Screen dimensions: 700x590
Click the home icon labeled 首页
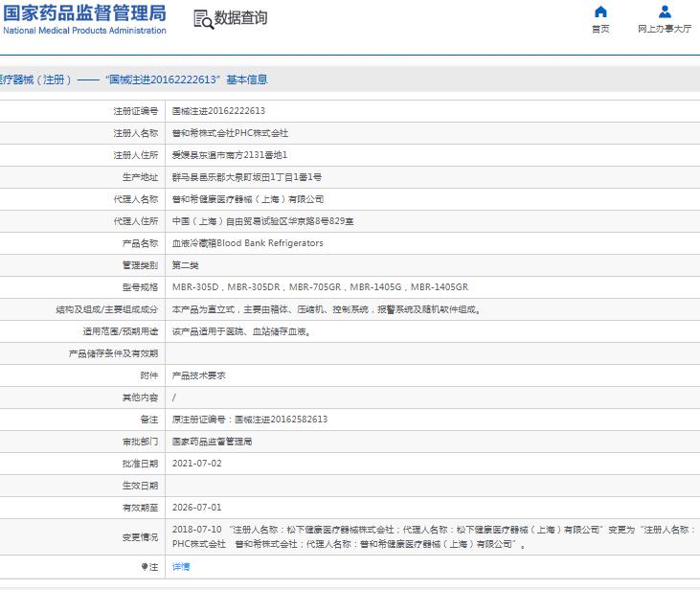point(600,11)
